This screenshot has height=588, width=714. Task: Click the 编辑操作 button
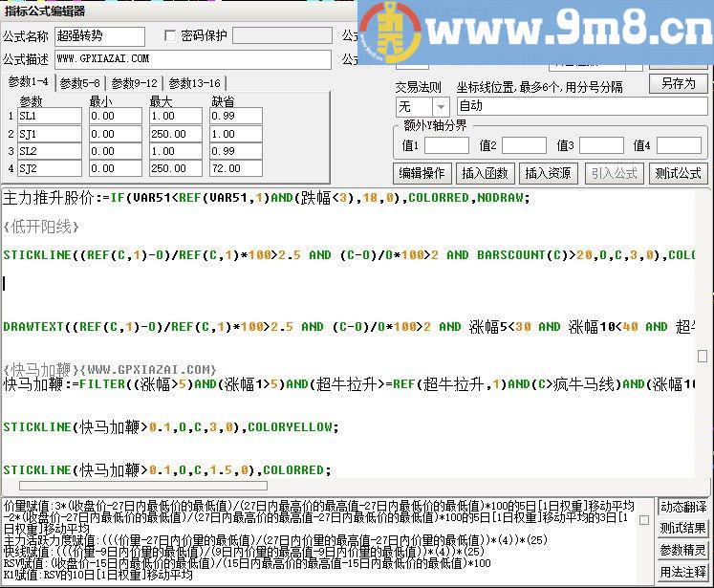[x=422, y=173]
